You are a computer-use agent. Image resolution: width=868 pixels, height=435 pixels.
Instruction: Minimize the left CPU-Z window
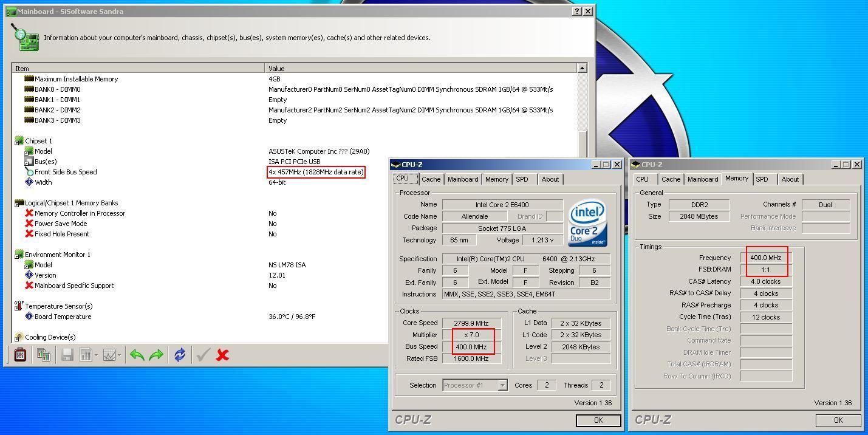point(596,165)
